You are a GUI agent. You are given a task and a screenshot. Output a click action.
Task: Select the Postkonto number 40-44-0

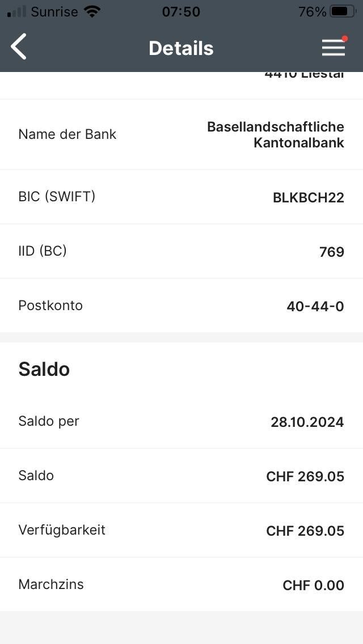(x=315, y=307)
